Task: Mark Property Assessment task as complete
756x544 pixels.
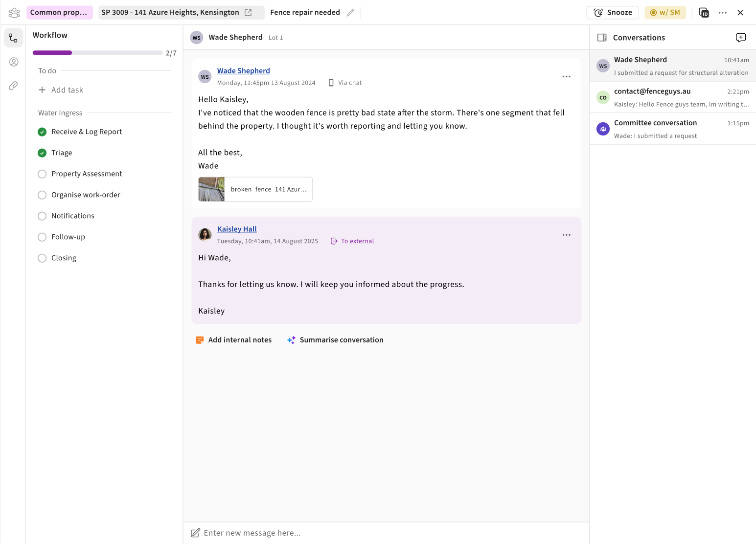Action: click(x=42, y=174)
